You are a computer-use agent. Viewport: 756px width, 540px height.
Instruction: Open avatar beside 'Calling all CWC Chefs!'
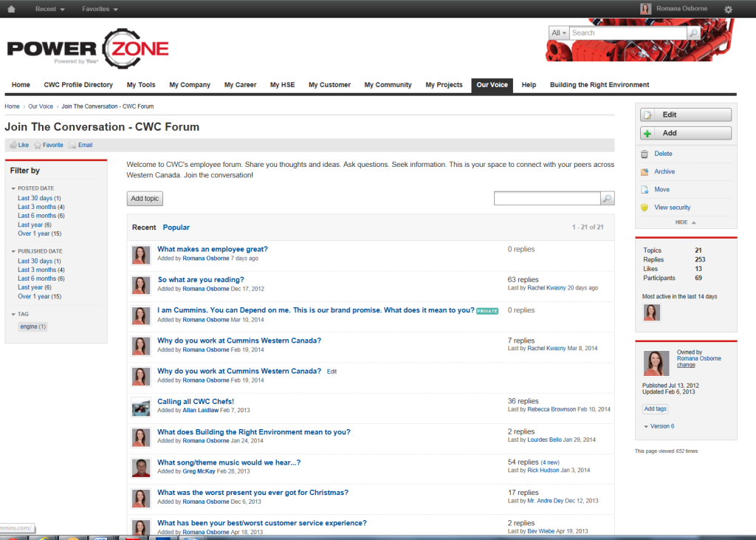coord(141,406)
